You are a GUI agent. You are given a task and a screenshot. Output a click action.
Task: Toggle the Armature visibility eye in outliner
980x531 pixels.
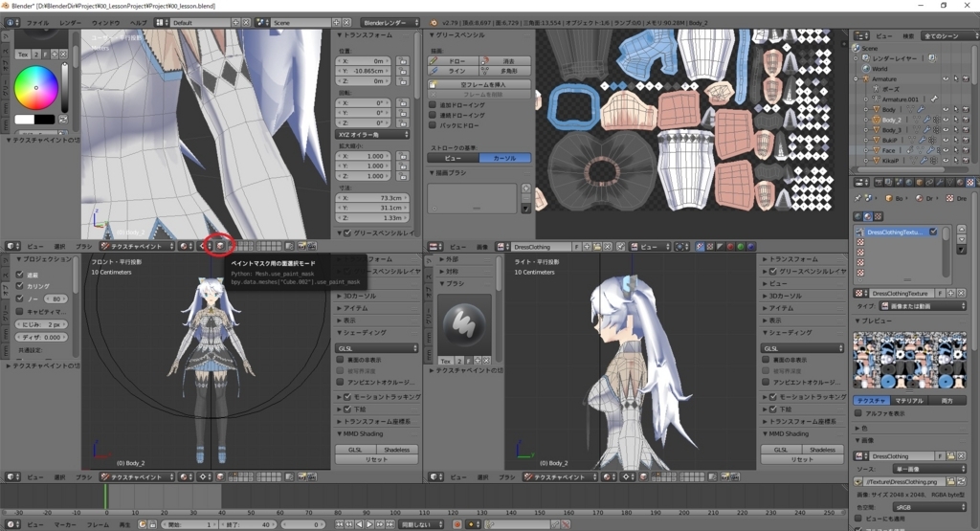[946, 79]
